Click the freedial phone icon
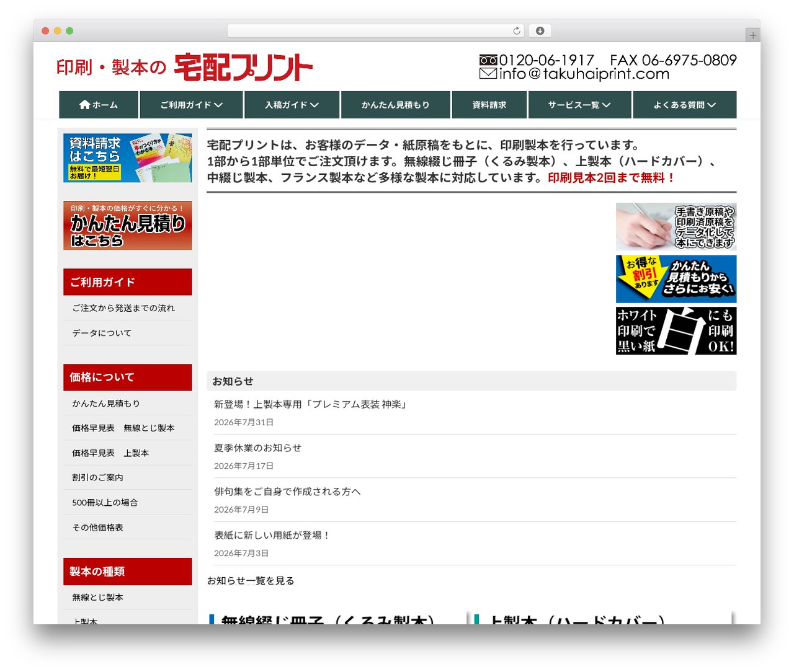Screen dimensions: 794x672 coord(488,60)
